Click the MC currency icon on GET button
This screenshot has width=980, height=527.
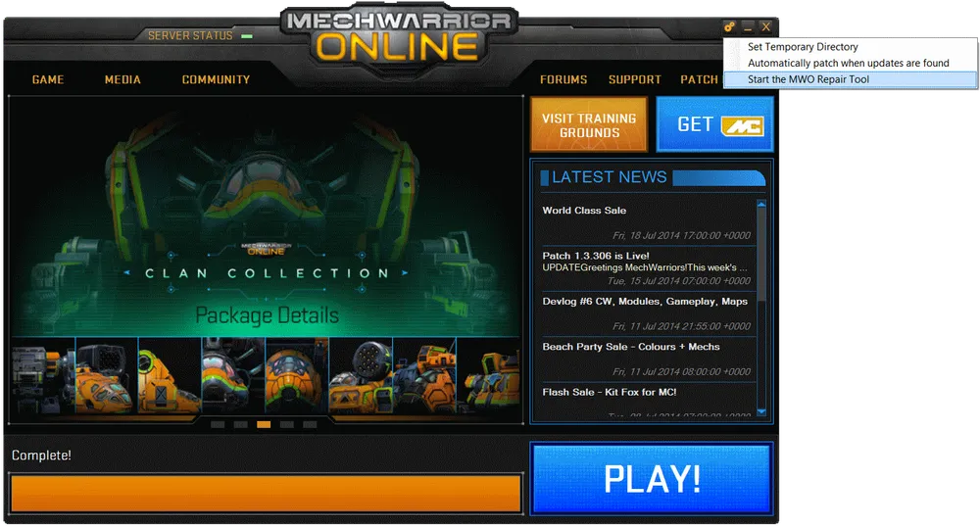(743, 125)
